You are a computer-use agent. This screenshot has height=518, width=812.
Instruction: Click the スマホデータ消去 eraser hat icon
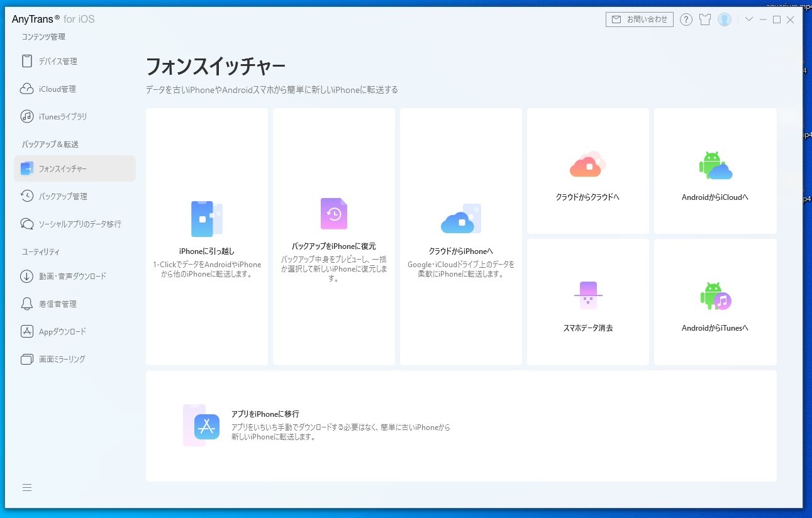(x=588, y=295)
